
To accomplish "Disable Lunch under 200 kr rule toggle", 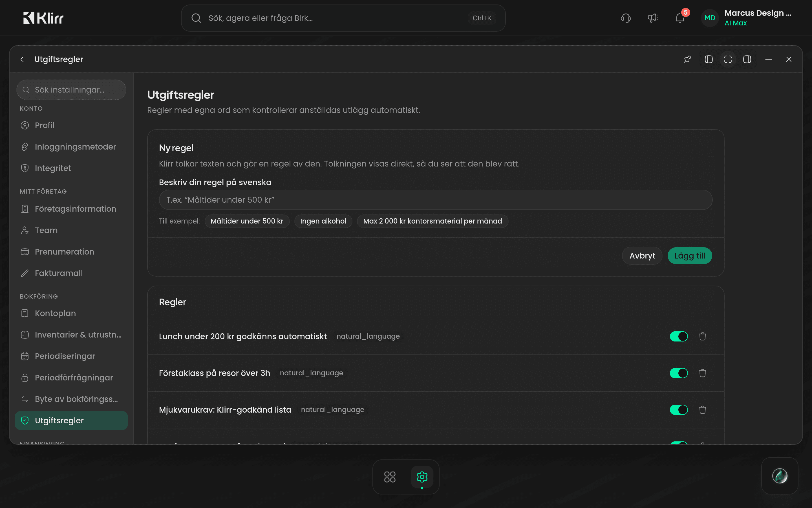I will [x=679, y=336].
